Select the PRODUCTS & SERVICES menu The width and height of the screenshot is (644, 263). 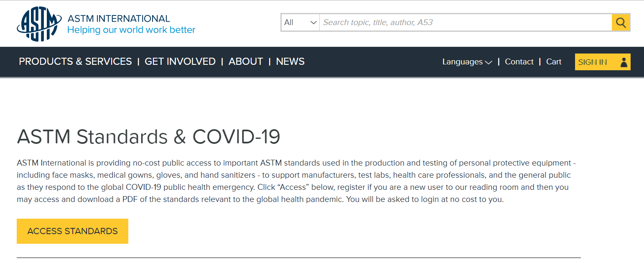[75, 61]
